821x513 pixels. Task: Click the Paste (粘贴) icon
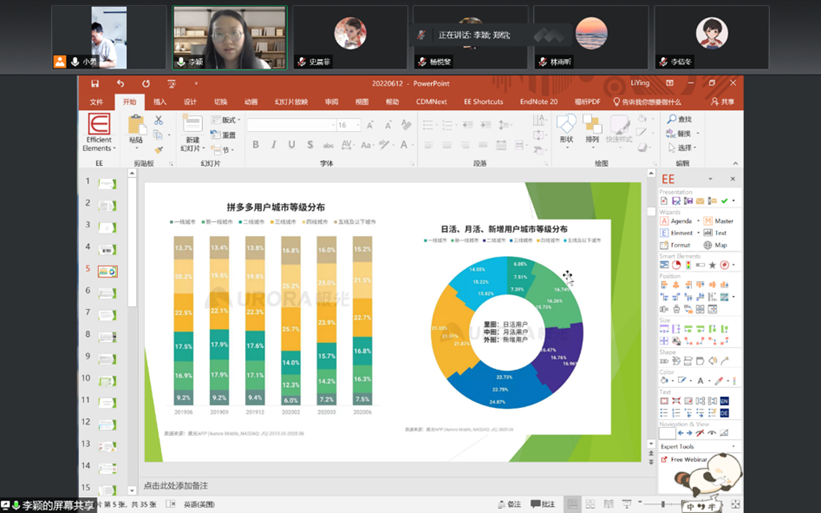136,126
